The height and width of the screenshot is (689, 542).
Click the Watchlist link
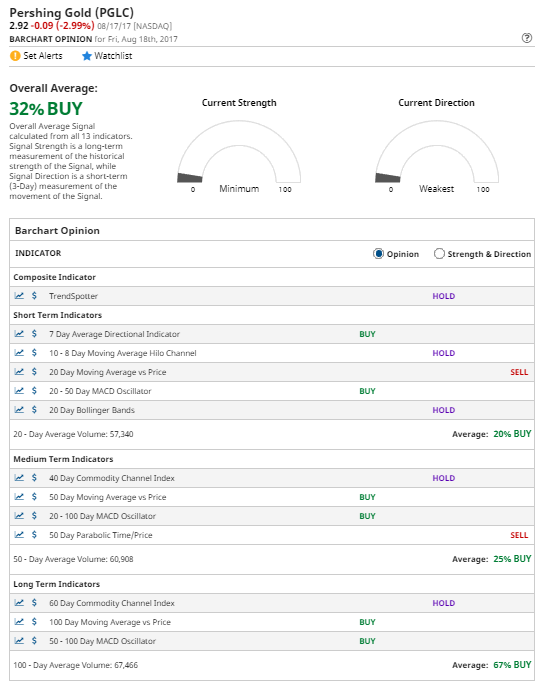tap(113, 56)
